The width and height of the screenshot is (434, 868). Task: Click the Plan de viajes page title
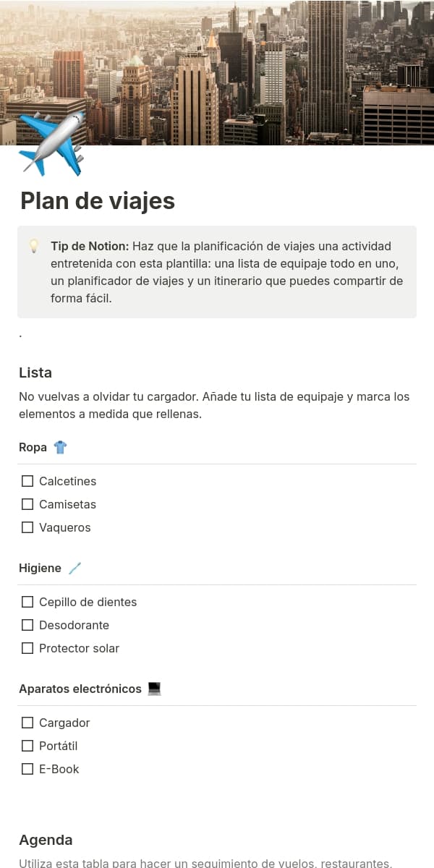tap(98, 200)
